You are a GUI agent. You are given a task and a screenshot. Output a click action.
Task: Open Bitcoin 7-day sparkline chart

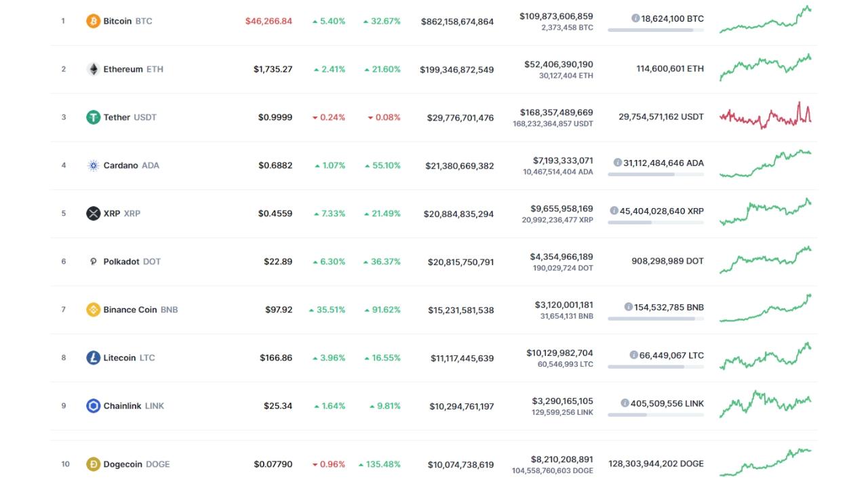[x=765, y=19]
